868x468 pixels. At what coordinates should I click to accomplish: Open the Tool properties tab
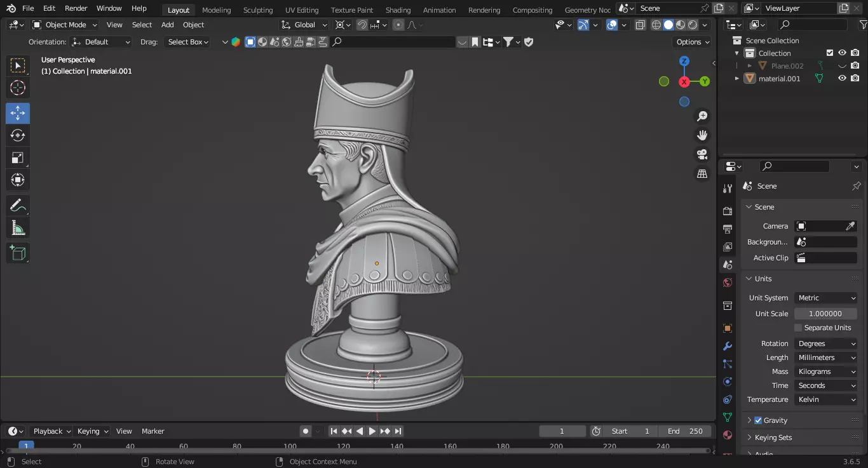(x=728, y=189)
